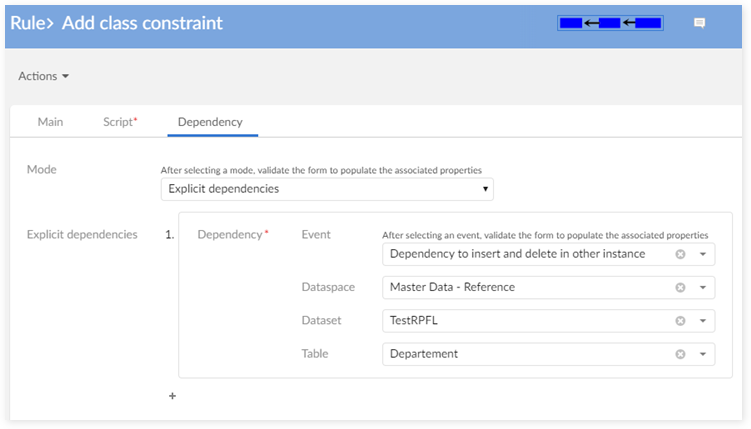The width and height of the screenshot is (751, 429).
Task: Click into the TestRPFL dataset field
Action: [520, 321]
